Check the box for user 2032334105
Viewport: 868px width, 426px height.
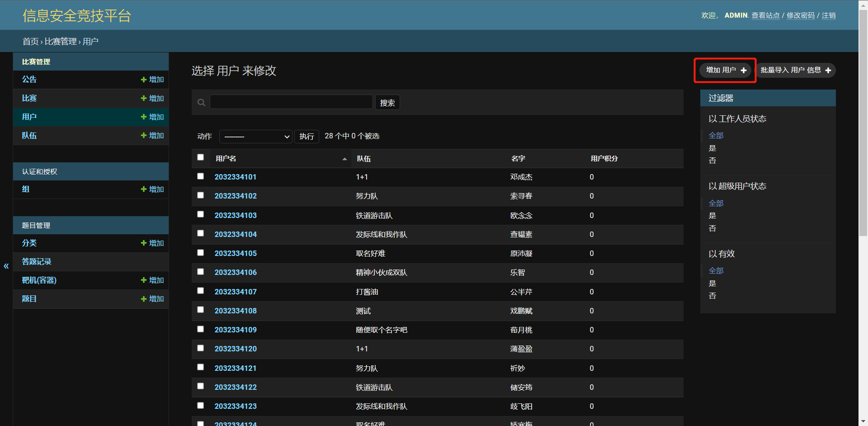(x=200, y=253)
